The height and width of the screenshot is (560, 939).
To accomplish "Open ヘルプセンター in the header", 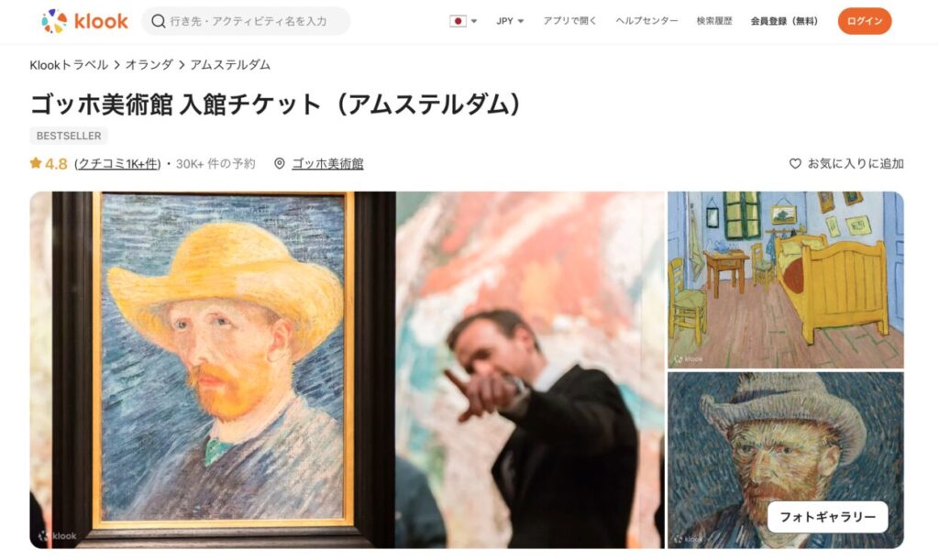I will pyautogui.click(x=646, y=21).
